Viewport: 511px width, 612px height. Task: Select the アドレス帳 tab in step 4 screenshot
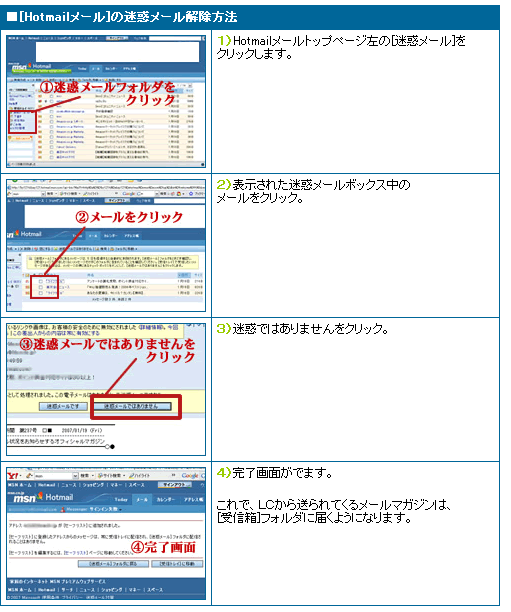[192, 500]
